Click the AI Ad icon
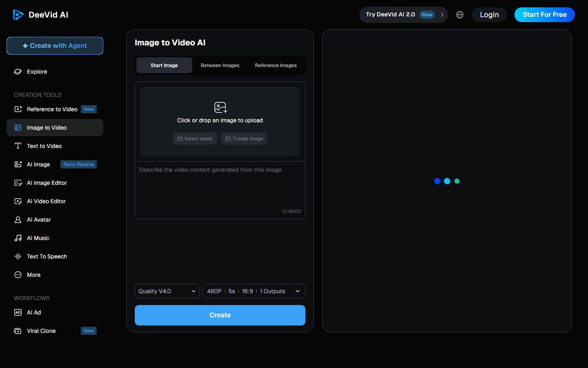Image resolution: width=588 pixels, height=368 pixels. (18, 312)
